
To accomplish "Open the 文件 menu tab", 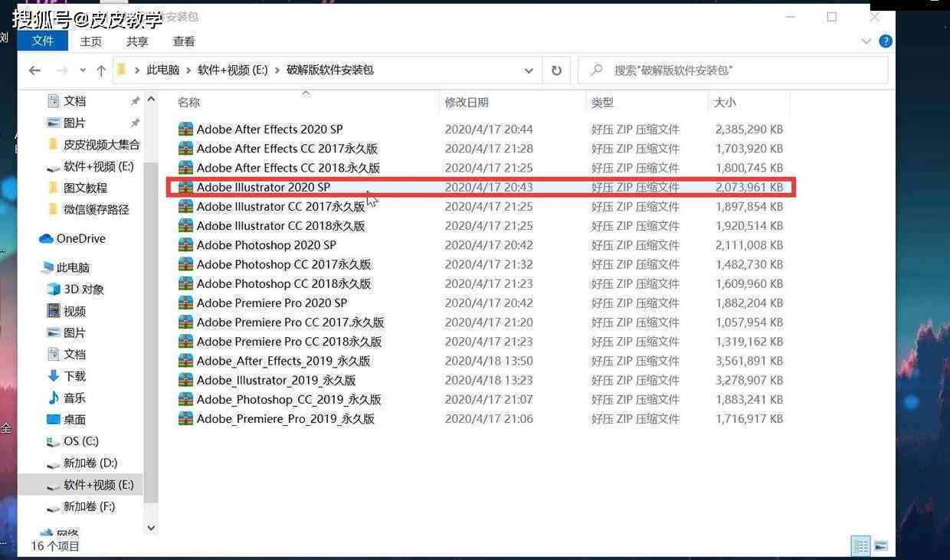I will (43, 41).
